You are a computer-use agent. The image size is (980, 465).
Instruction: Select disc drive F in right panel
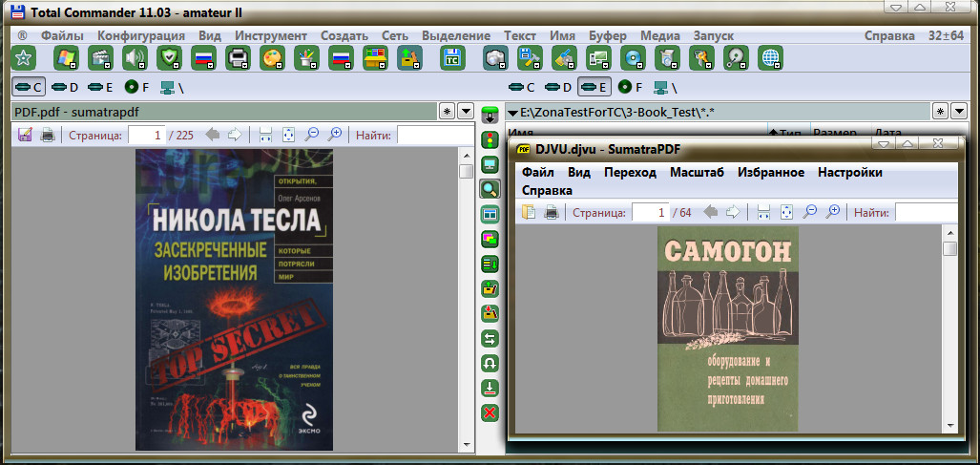630,88
